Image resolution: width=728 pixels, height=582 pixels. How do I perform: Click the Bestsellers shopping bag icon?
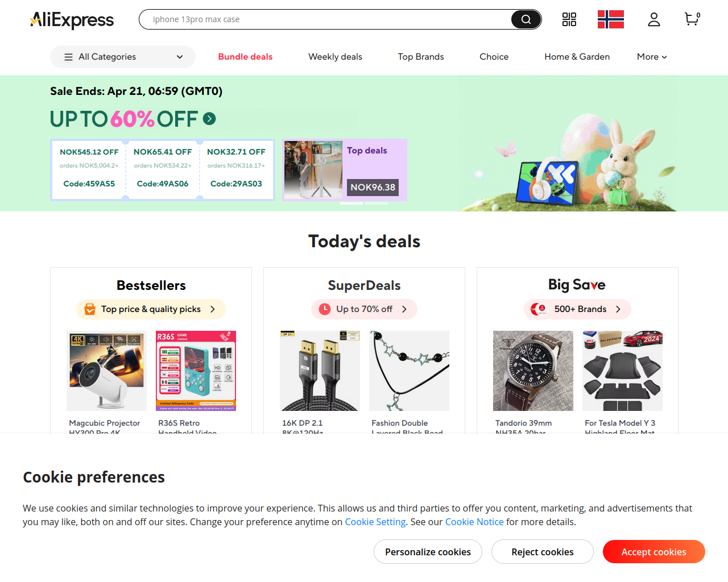90,309
